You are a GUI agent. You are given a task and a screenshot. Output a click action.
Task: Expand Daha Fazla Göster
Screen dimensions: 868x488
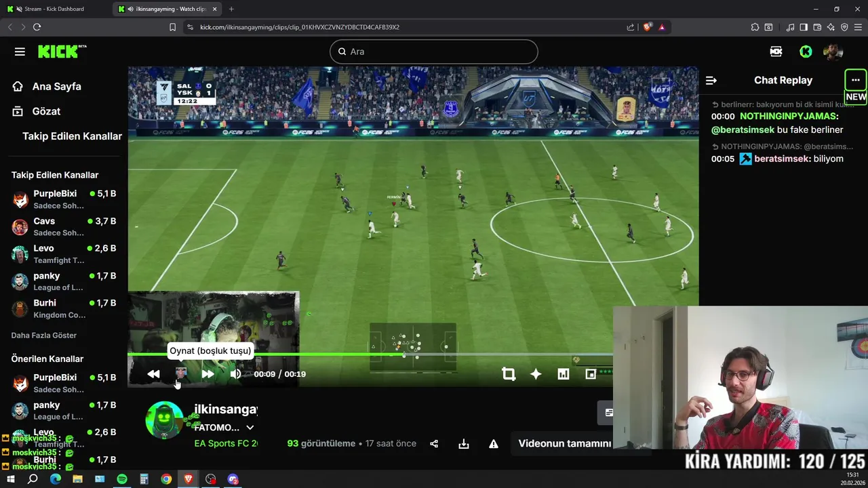pyautogui.click(x=44, y=335)
